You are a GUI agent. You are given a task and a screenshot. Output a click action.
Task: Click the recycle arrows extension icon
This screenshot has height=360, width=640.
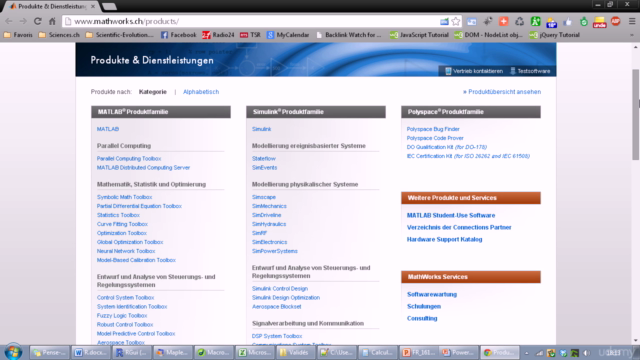pos(520,21)
